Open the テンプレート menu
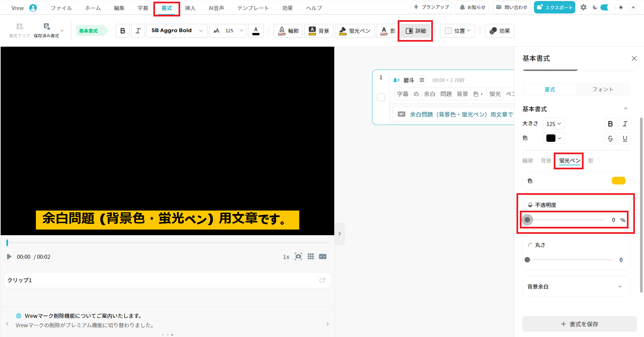Image resolution: width=644 pixels, height=337 pixels. 253,8
